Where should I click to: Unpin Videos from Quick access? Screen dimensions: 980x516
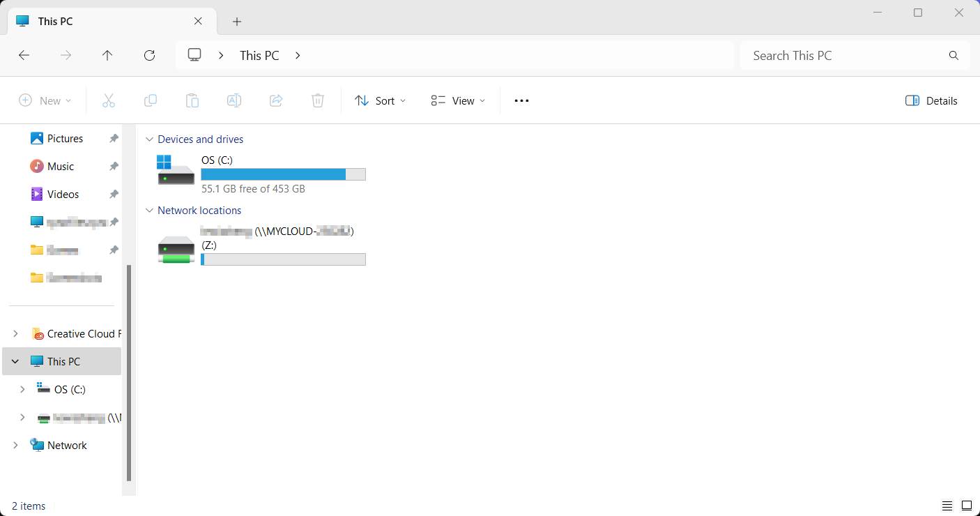(x=114, y=195)
